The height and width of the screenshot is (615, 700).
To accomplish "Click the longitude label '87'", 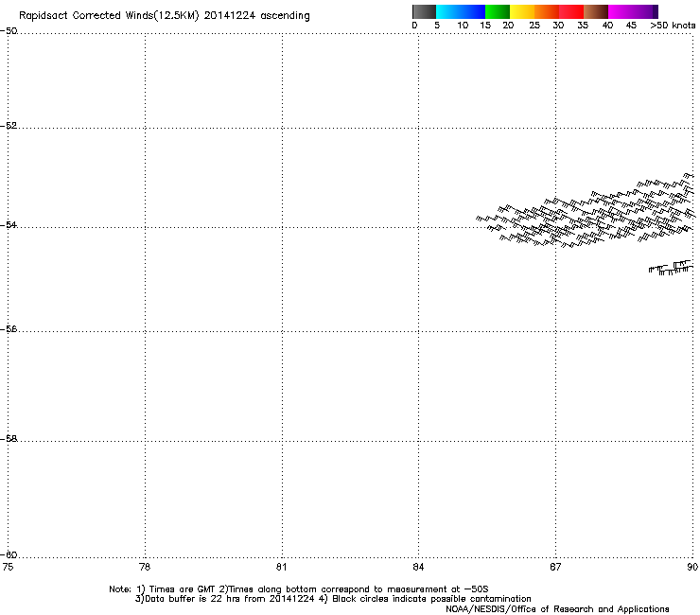I will pos(555,567).
